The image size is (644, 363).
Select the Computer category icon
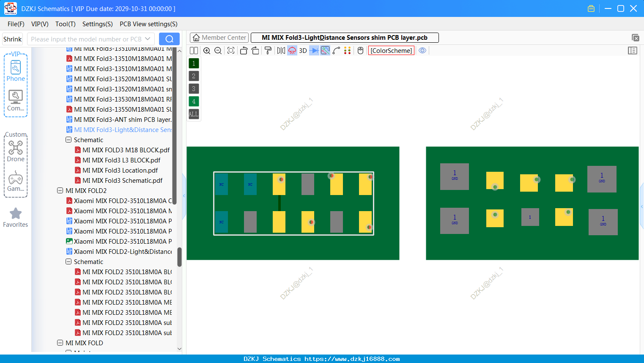(x=16, y=100)
